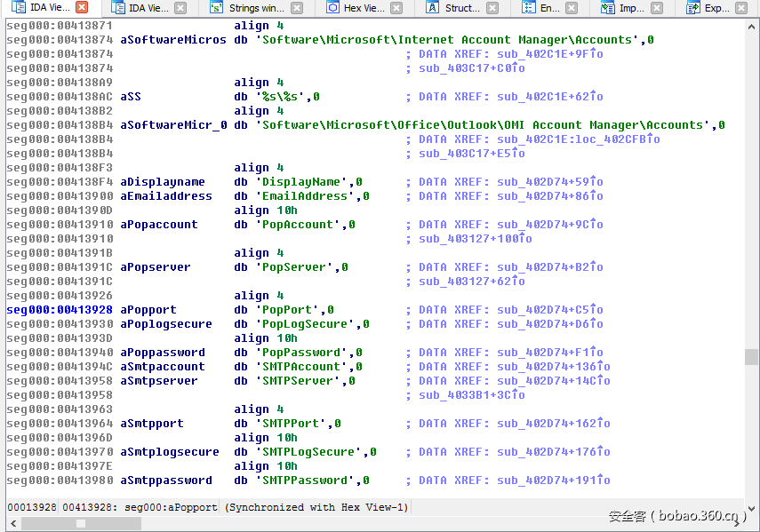Click the highlighted address seg000:00413928
The height and width of the screenshot is (532, 760).
pyautogui.click(x=60, y=310)
